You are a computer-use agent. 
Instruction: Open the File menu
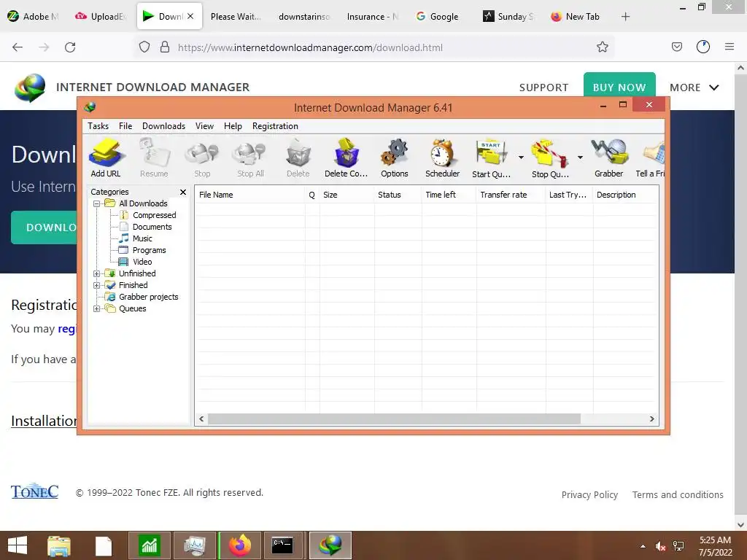125,126
